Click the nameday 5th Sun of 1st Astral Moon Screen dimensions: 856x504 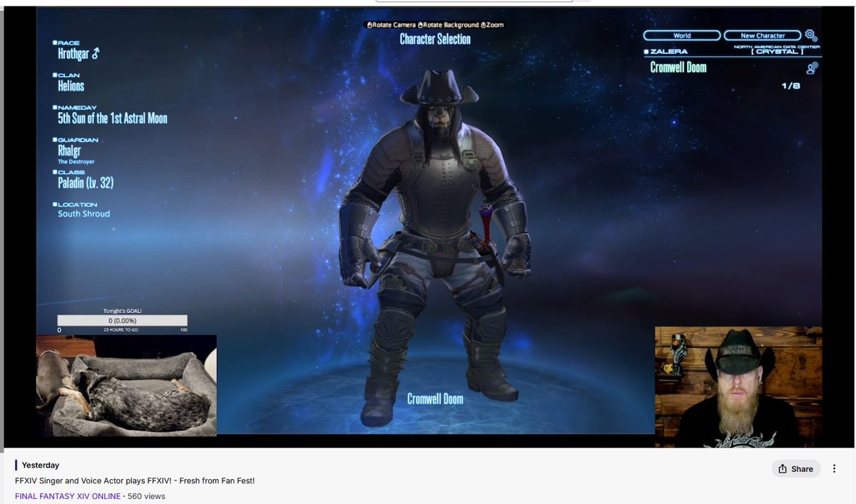tap(113, 118)
